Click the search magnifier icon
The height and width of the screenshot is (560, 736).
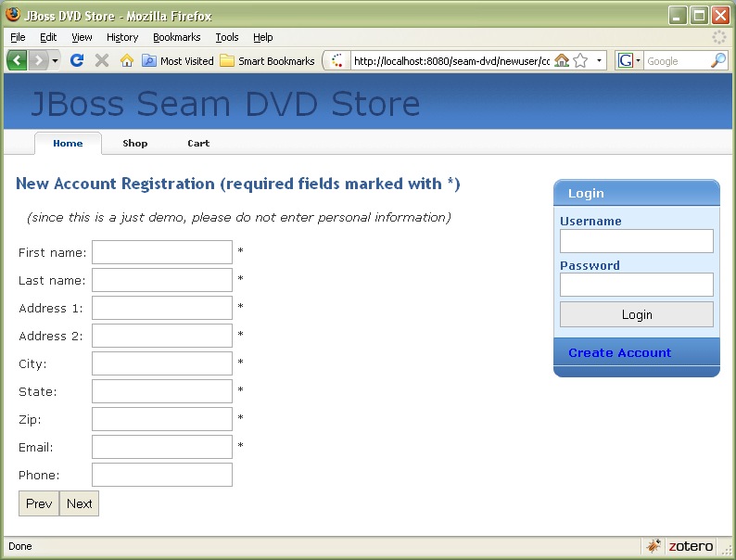point(718,60)
